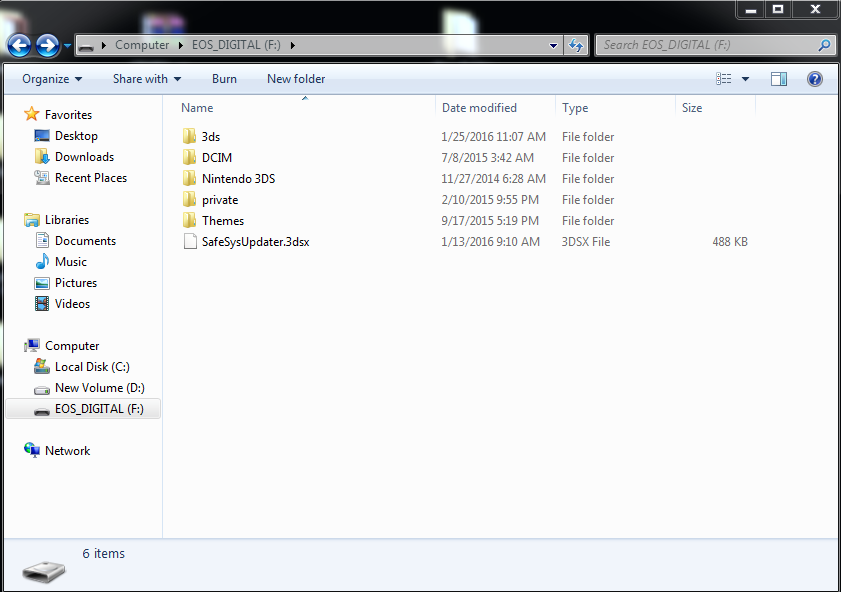
Task: Expand the arrow after Computer breadcrumb
Action: click(181, 45)
